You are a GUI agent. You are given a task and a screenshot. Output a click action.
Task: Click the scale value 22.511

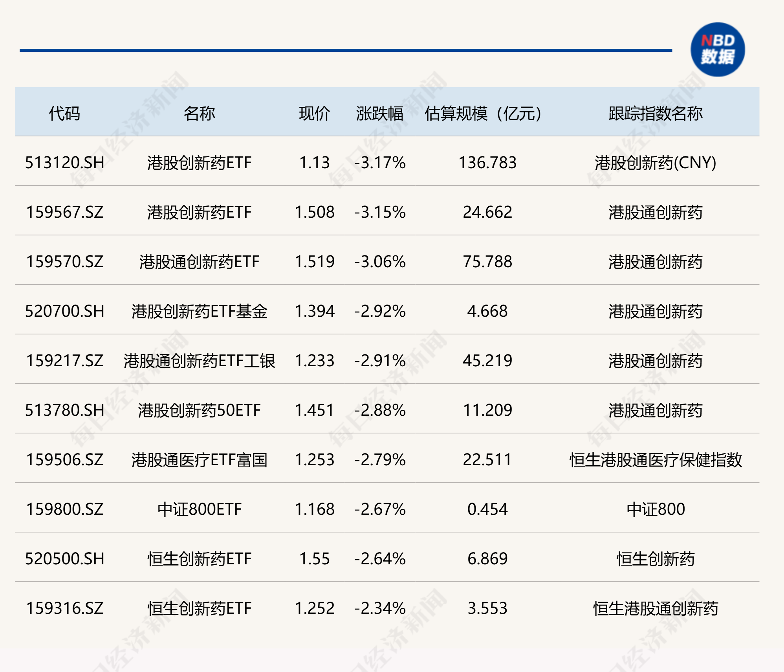click(x=487, y=459)
